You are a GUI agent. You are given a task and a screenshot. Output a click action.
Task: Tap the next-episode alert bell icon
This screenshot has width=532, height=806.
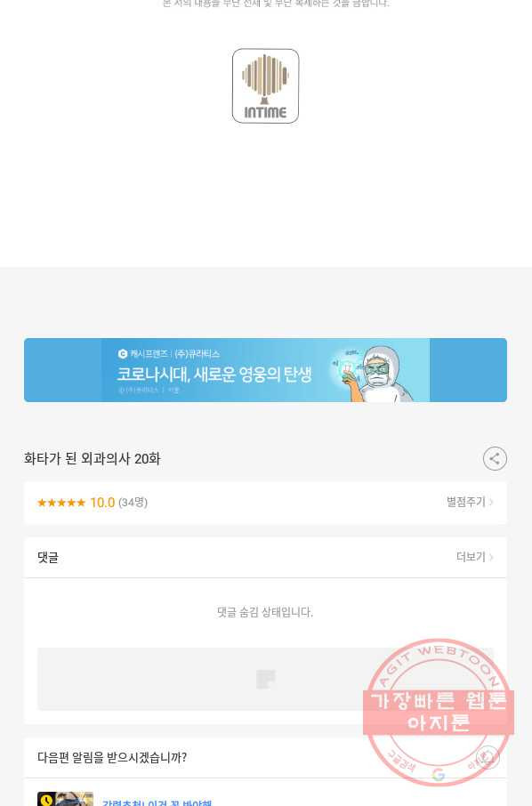[x=488, y=757]
